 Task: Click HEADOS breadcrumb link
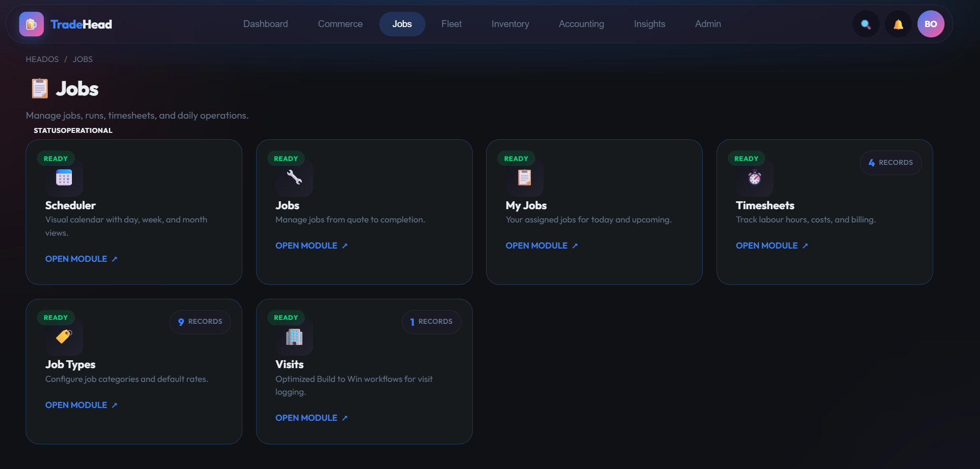pos(42,60)
